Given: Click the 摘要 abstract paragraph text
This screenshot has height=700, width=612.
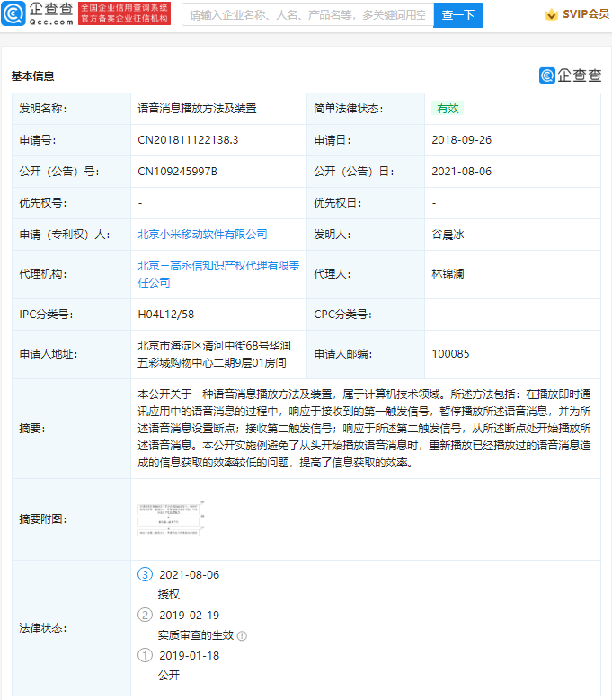Looking at the screenshot, I should (x=364, y=428).
